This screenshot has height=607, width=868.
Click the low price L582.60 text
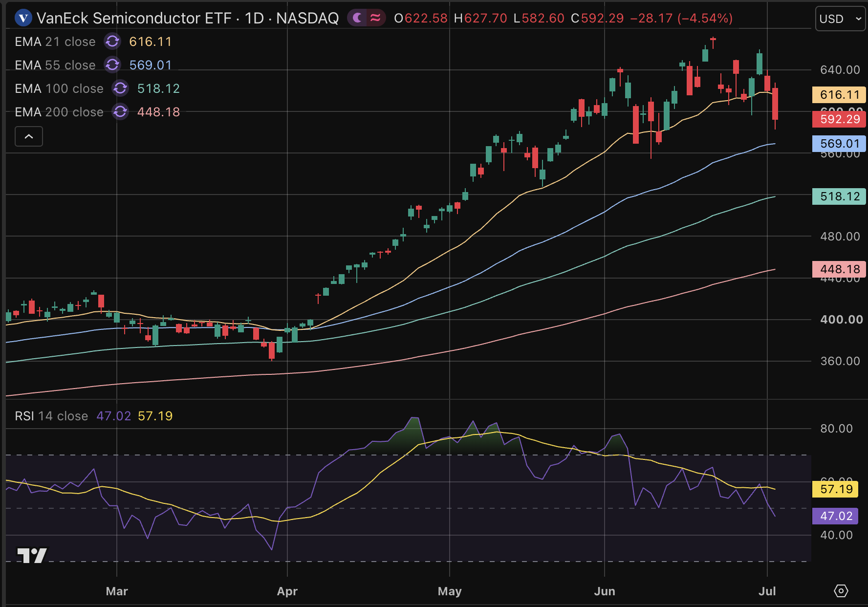pos(539,19)
